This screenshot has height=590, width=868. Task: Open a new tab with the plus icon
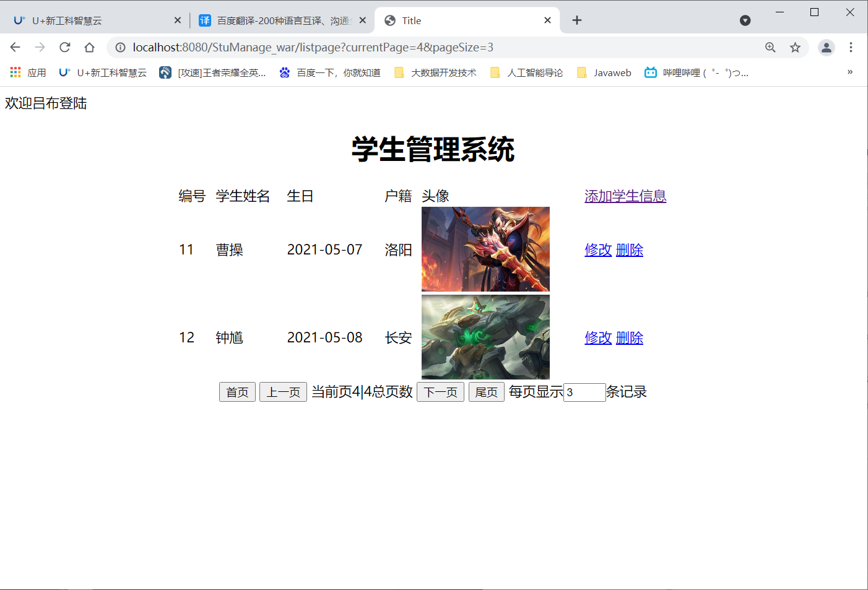(577, 20)
